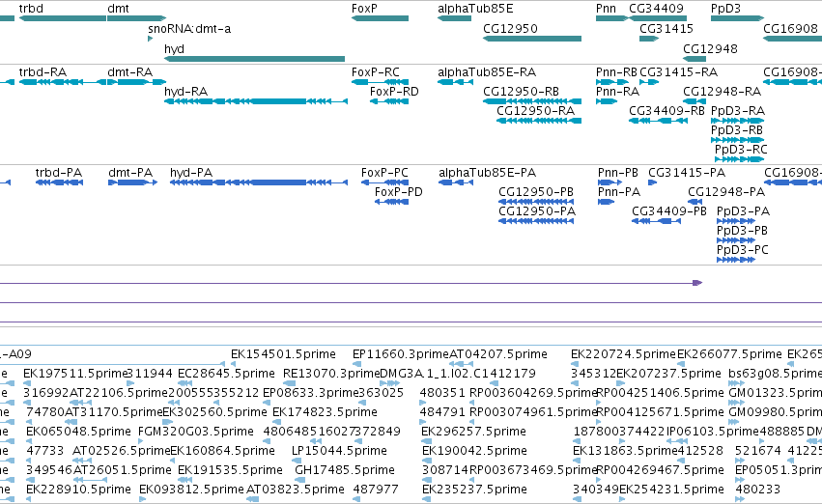Open the PpD3-PB CDS label
Image resolution: width=822 pixels, height=504 pixels.
[743, 231]
